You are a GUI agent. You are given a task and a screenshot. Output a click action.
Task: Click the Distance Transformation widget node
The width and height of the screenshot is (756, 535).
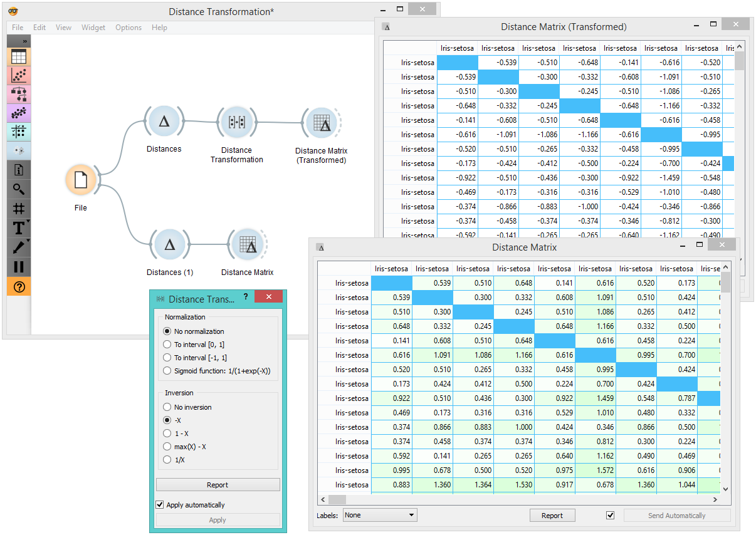click(x=236, y=122)
